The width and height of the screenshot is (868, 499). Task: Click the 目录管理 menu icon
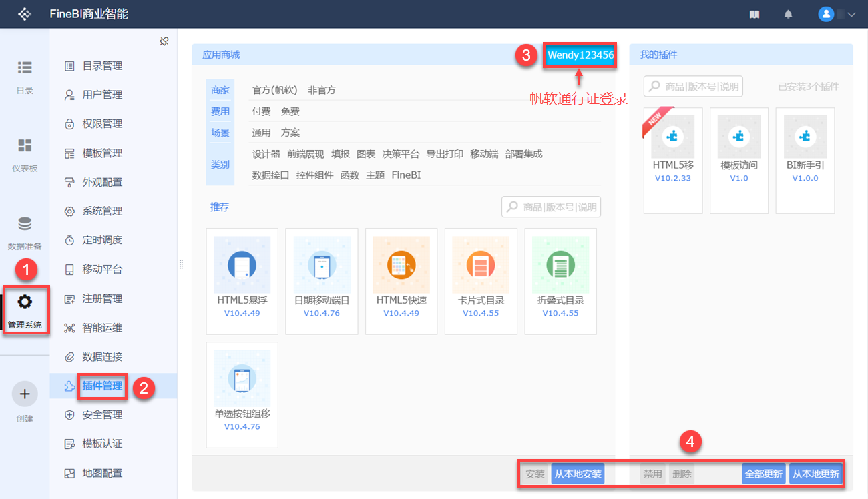tap(69, 66)
